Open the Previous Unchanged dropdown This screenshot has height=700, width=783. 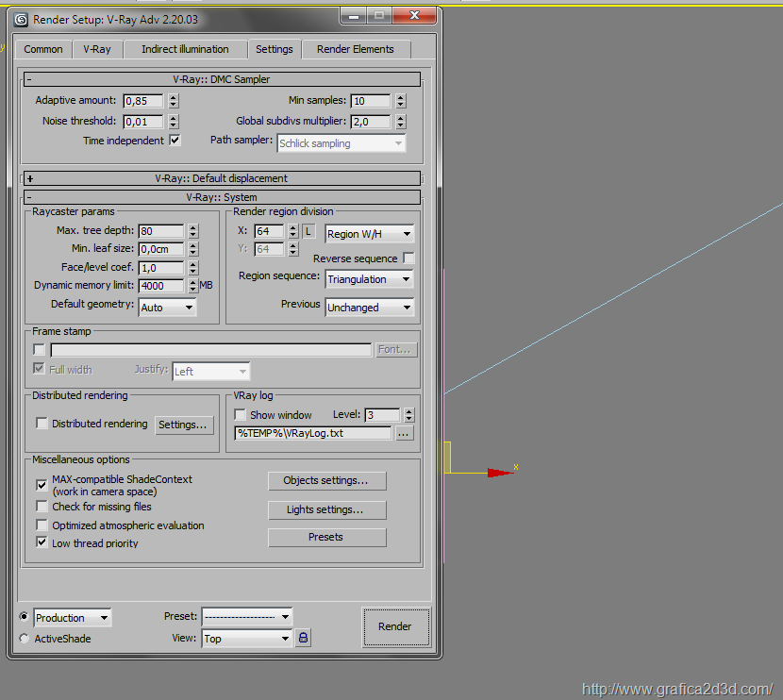pos(369,308)
